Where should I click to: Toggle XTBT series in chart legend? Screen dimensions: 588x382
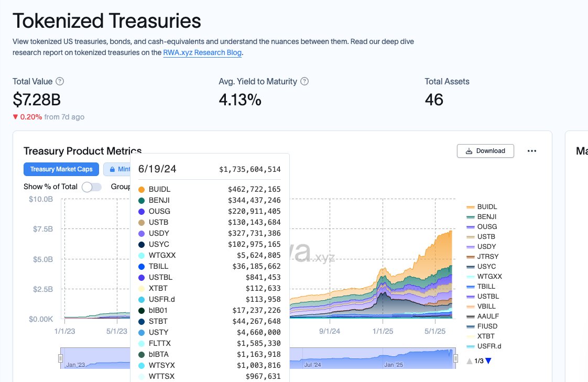point(481,336)
